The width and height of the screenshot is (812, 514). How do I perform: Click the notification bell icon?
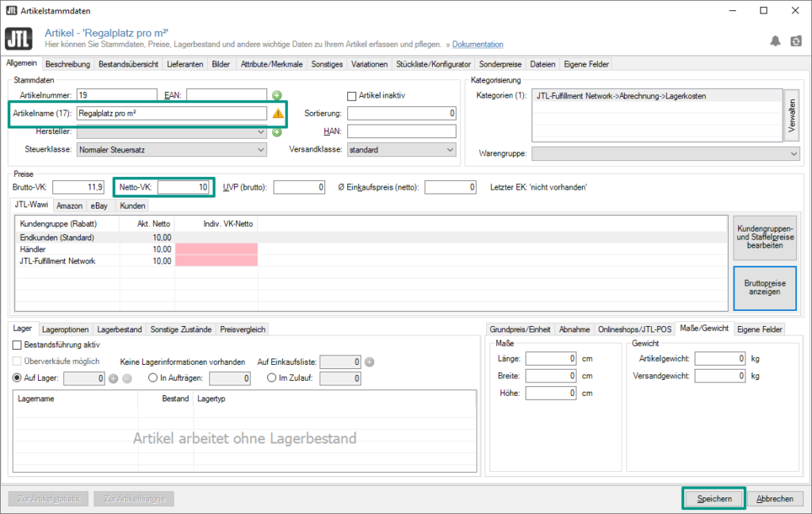[x=776, y=40]
